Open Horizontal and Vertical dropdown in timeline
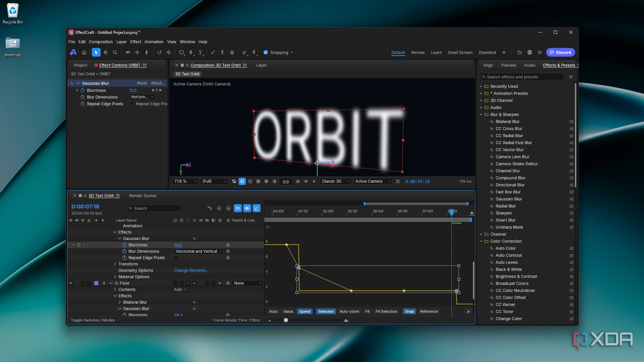Screen dimensions: 644x362 (x=199, y=251)
